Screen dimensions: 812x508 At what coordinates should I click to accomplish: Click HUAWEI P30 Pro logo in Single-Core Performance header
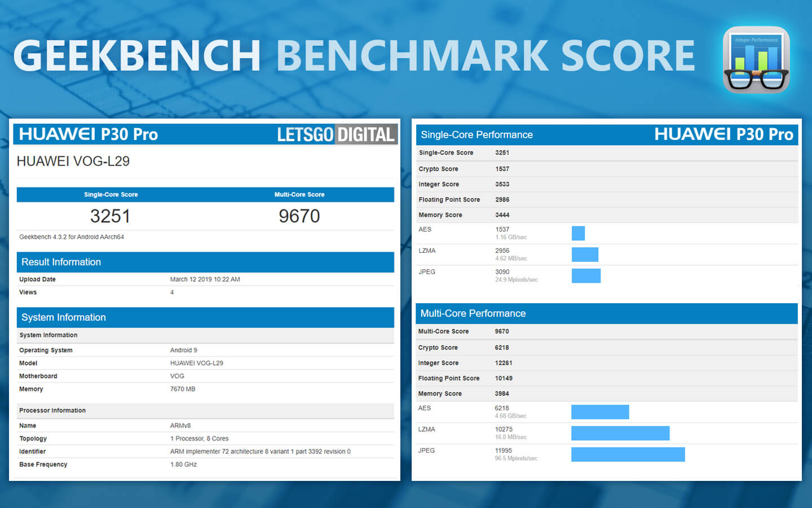(723, 134)
